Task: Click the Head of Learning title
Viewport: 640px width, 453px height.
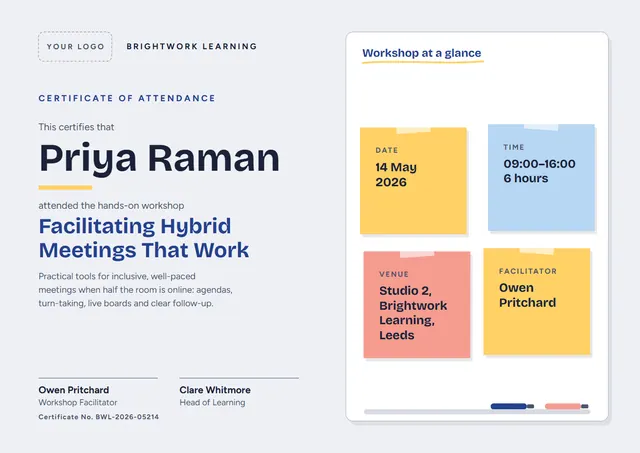Action: pos(213,402)
